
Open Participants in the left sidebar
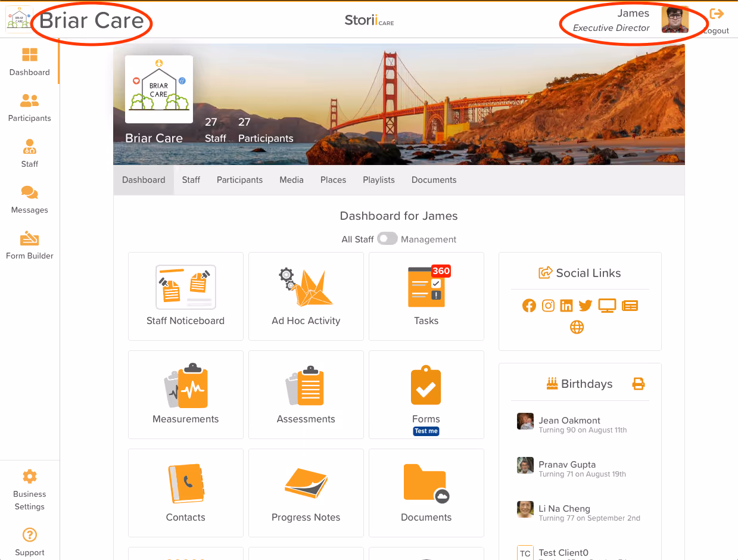(x=30, y=108)
